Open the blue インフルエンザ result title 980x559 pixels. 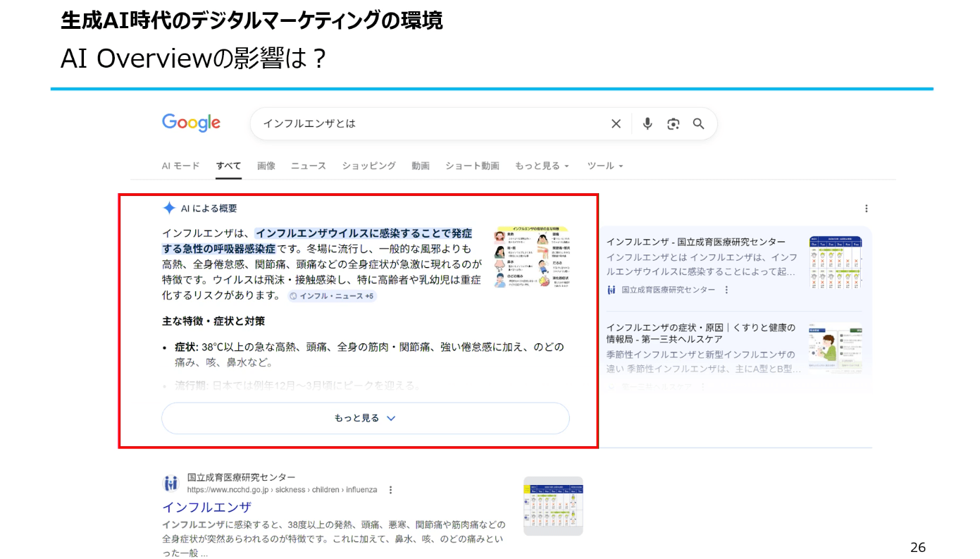click(x=206, y=507)
